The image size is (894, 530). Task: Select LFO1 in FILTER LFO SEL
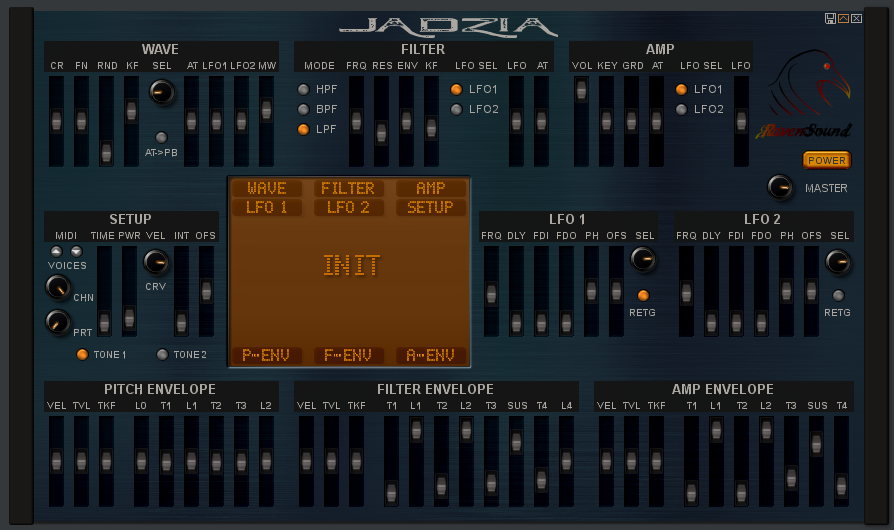pos(456,89)
